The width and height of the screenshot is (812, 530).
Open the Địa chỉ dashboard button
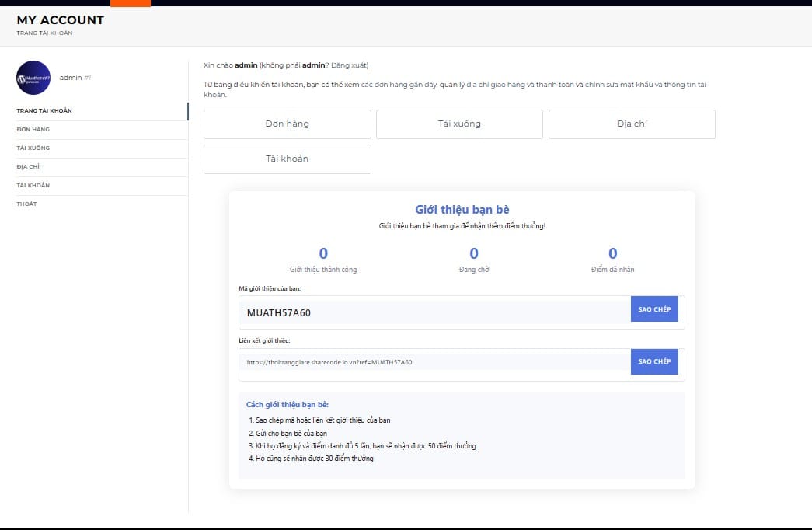tap(632, 124)
